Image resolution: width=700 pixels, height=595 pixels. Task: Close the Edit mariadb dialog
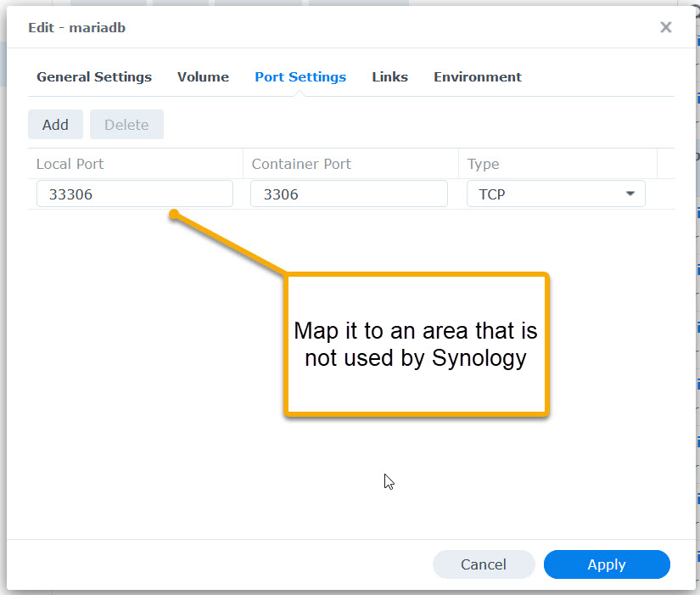pos(665,27)
